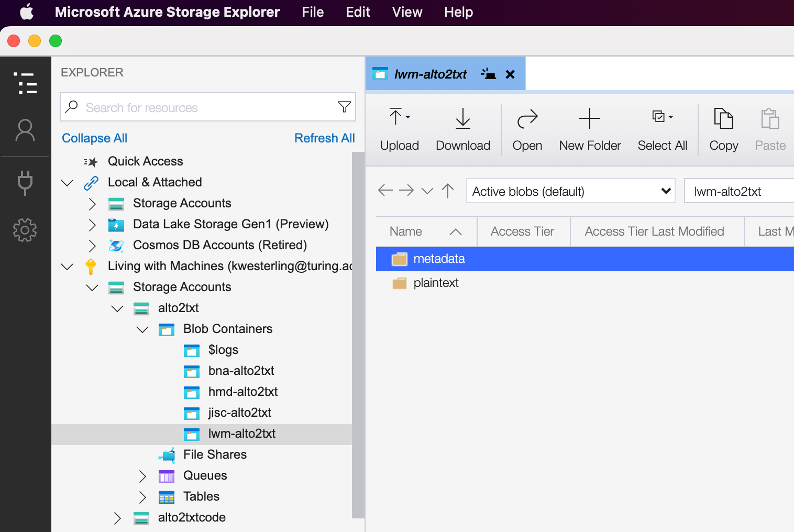The image size is (794, 532).
Task: Expand Storage Accounts under Local & Attached
Action: tap(92, 204)
